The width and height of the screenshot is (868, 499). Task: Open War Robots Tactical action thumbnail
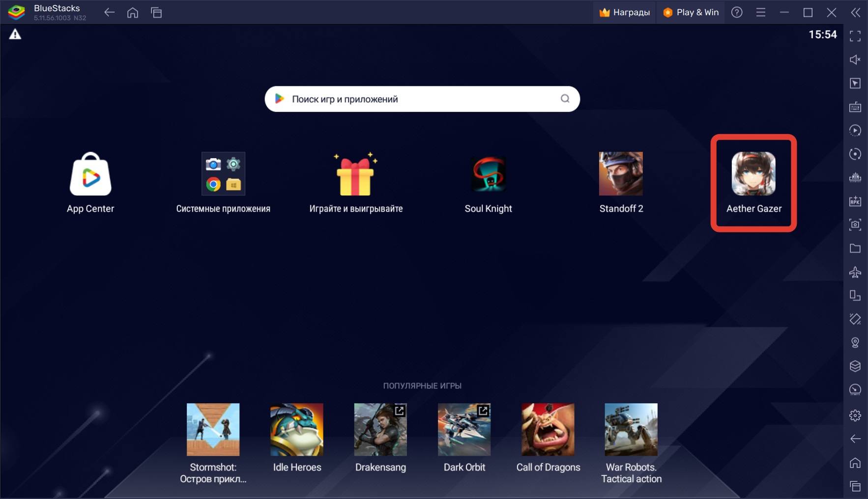point(631,429)
